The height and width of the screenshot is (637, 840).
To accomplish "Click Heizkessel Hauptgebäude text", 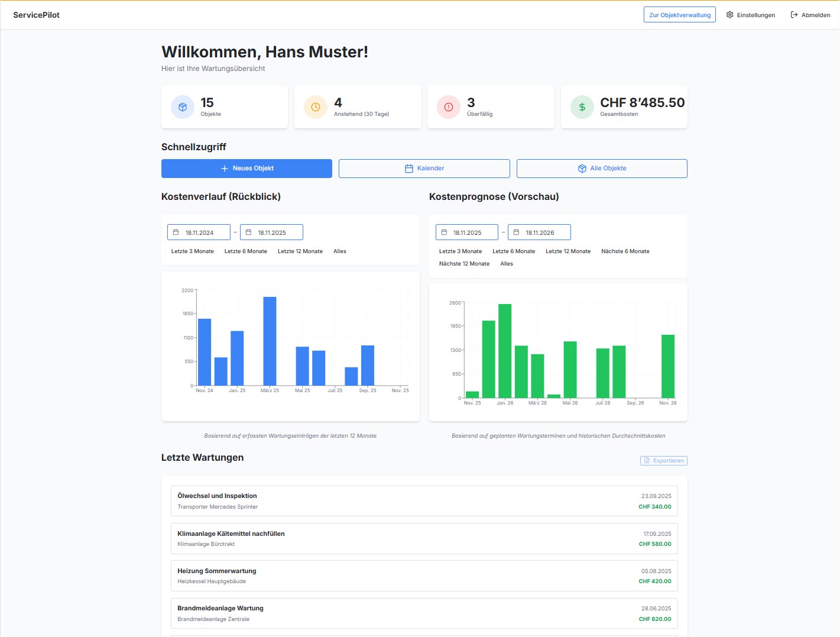I will coord(212,581).
